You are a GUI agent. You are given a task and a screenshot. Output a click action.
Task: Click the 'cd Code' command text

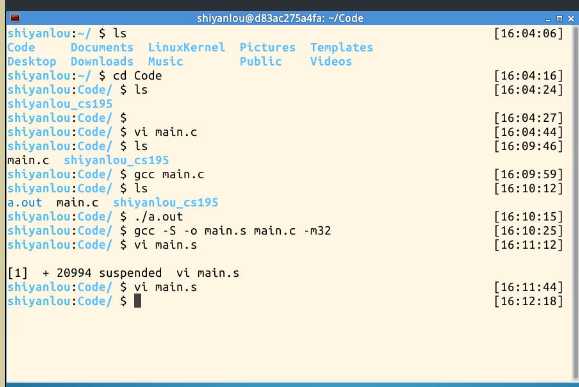point(137,75)
